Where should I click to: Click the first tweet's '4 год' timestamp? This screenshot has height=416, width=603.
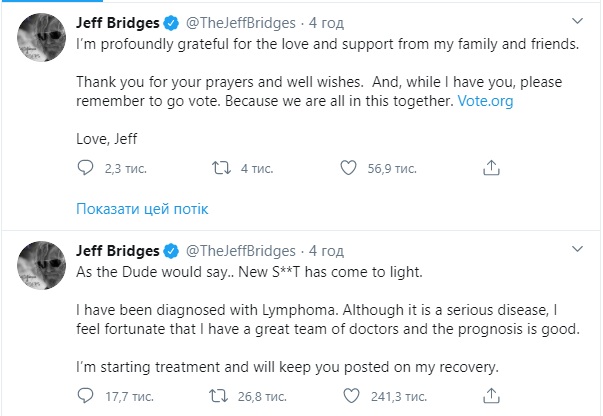(325, 21)
